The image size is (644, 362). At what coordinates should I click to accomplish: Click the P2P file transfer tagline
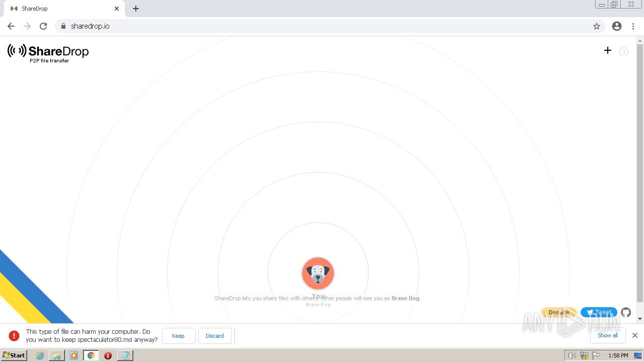[49, 61]
